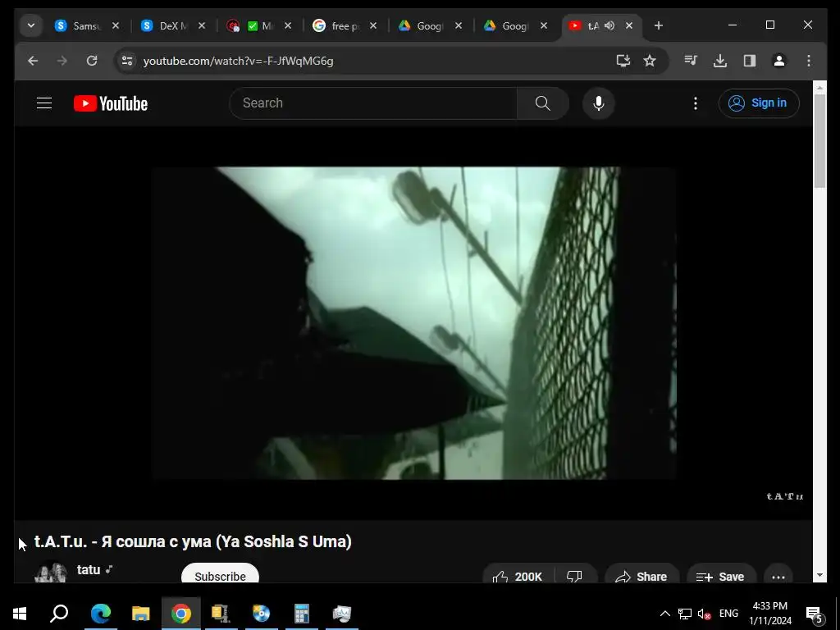Open the network tray icon

pos(685,614)
